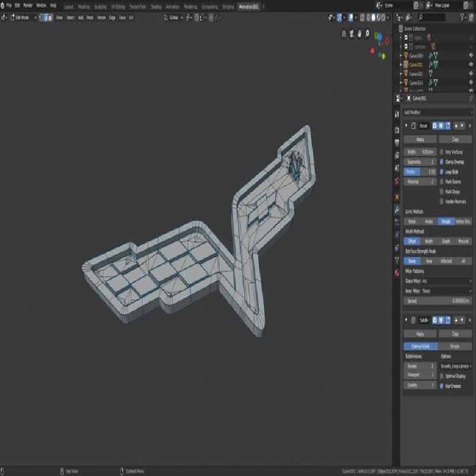Open the outliner filter funnel icon
The image size is (476, 476).
point(462,18)
